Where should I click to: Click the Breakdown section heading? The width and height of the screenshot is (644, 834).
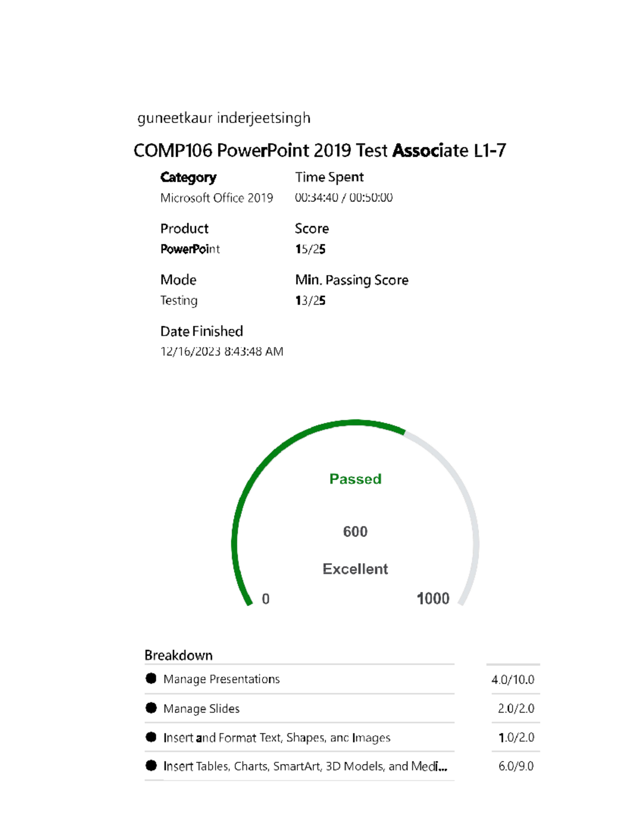[x=178, y=655]
